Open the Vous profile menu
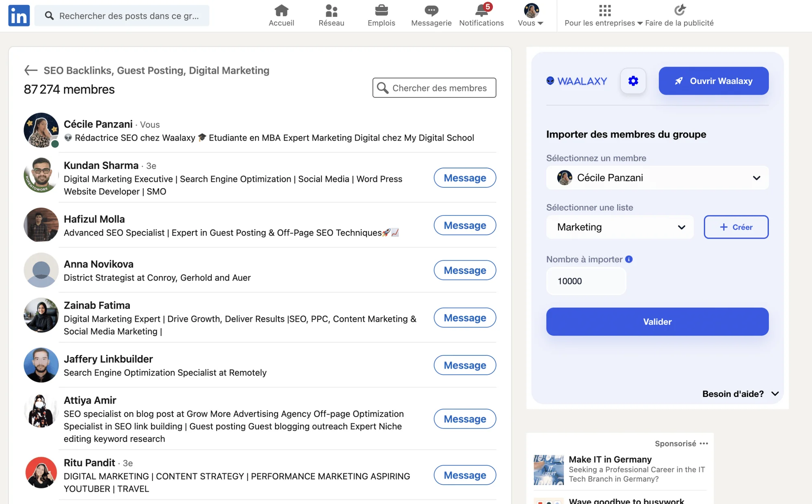The height and width of the screenshot is (504, 812). click(531, 15)
